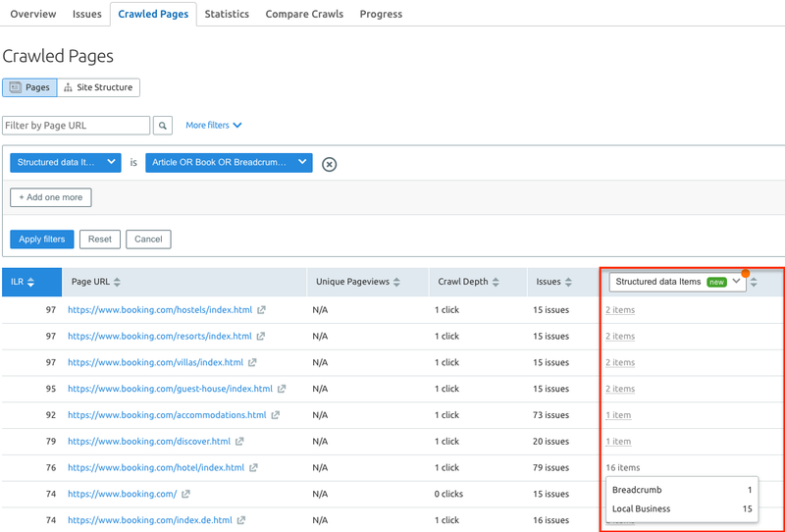
Task: Open the hotel/index.html page link
Action: coord(156,467)
